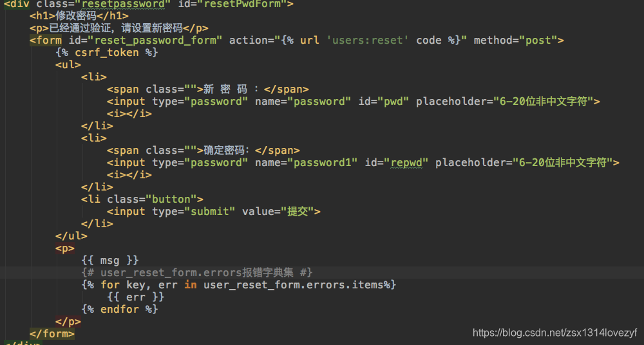The width and height of the screenshot is (644, 345).
Task: Click the closing </form> tag
Action: (52, 333)
